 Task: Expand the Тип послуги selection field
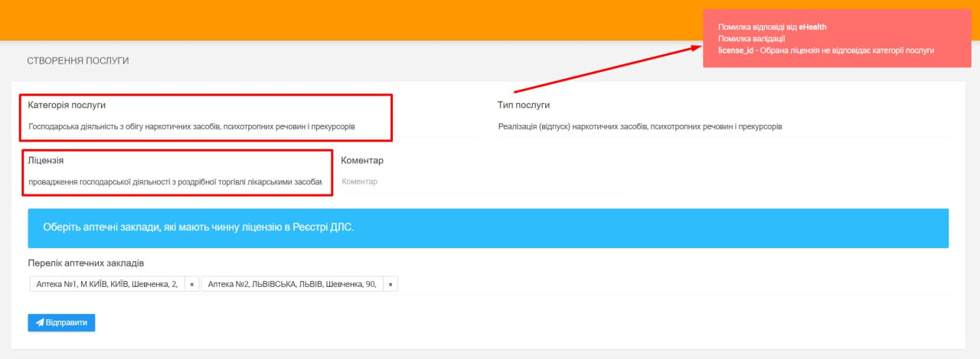pyautogui.click(x=639, y=126)
